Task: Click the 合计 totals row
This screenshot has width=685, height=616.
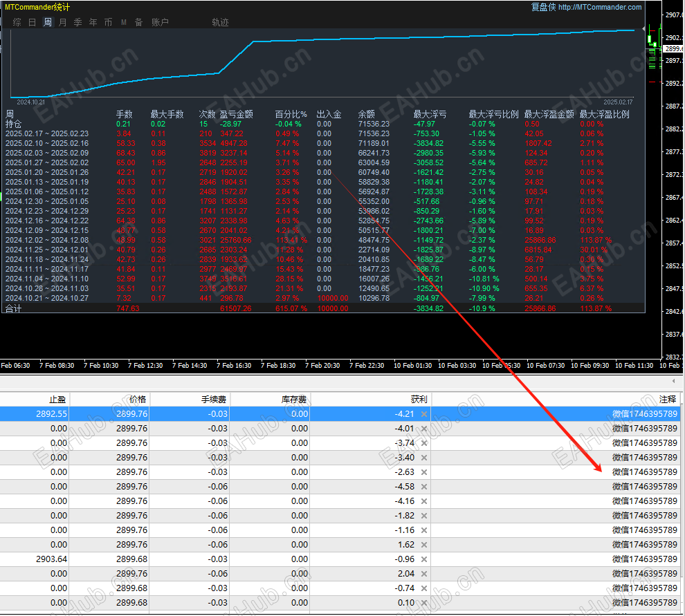Action: [x=323, y=308]
